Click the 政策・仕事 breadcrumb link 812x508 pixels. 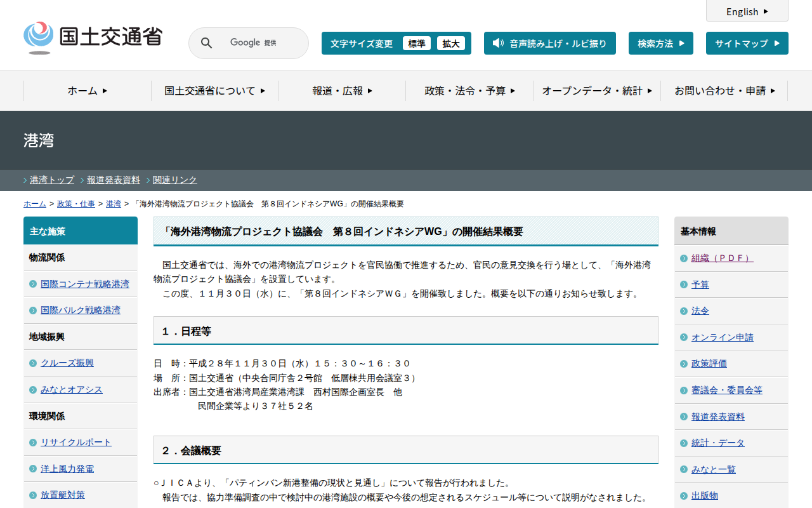[76, 204]
